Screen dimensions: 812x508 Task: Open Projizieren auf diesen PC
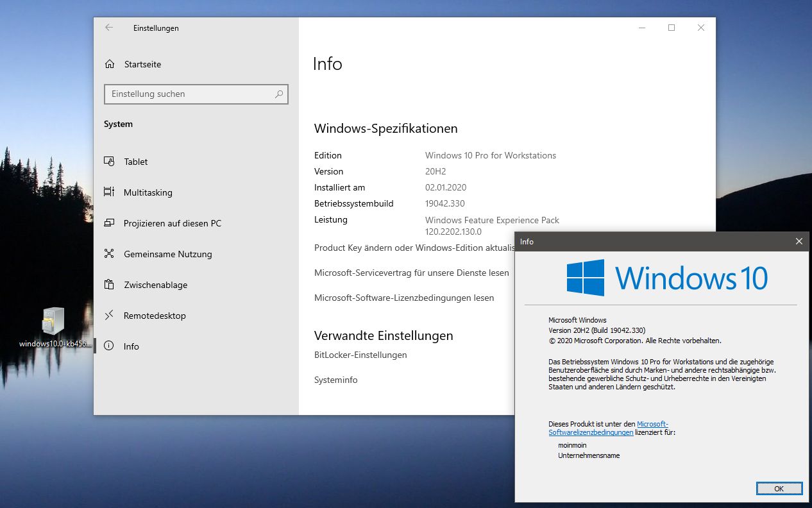196,223
